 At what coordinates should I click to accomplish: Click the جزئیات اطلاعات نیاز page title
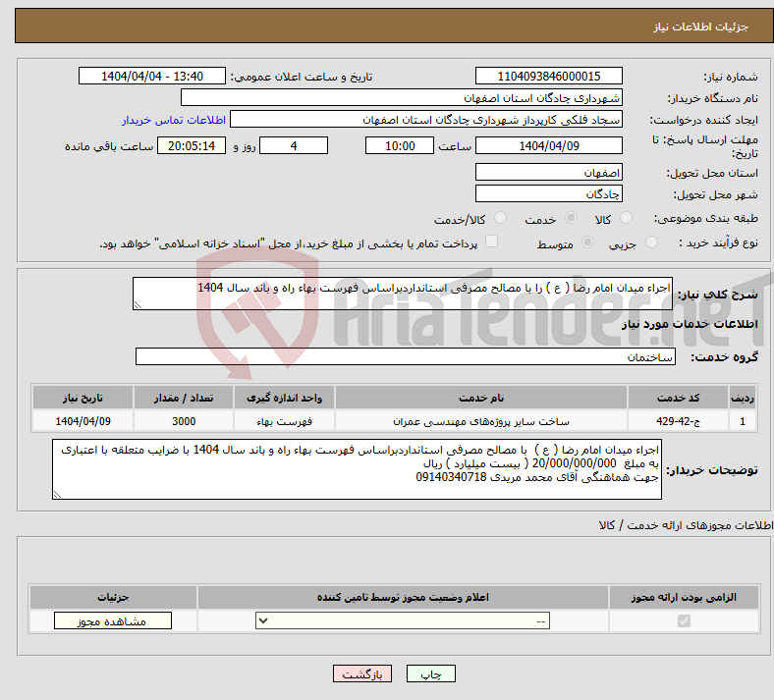tap(700, 27)
